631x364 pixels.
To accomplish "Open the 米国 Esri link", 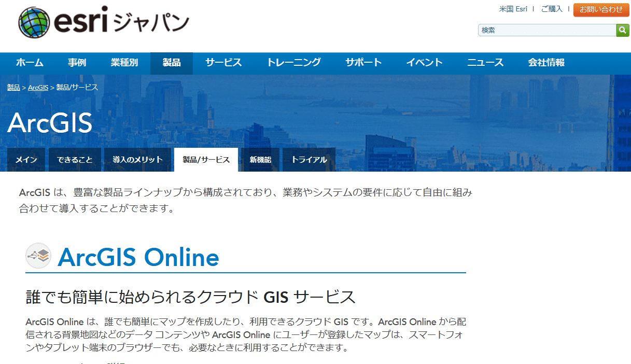I will (x=513, y=9).
